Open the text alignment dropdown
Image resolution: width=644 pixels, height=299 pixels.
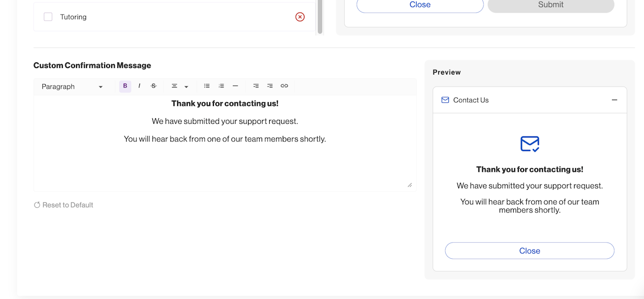point(180,87)
